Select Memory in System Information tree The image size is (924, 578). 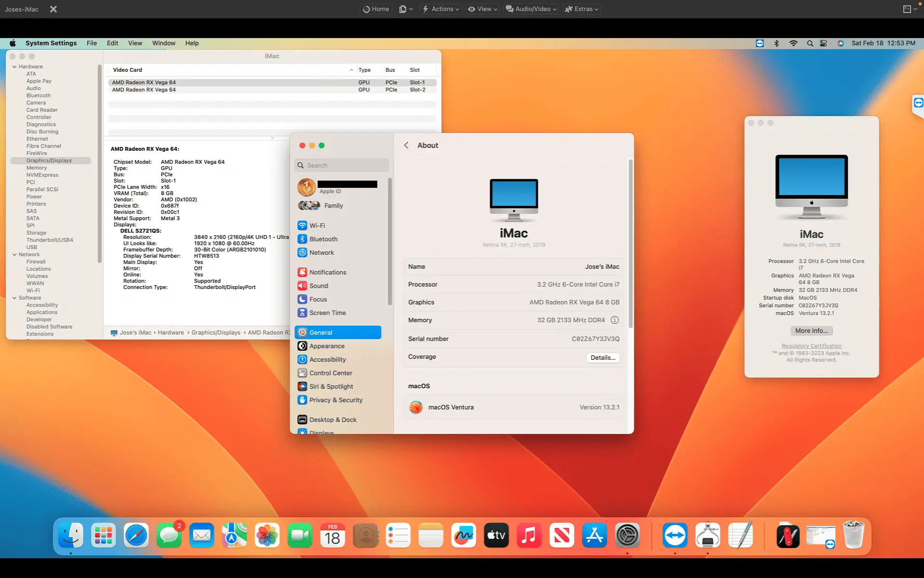(37, 168)
